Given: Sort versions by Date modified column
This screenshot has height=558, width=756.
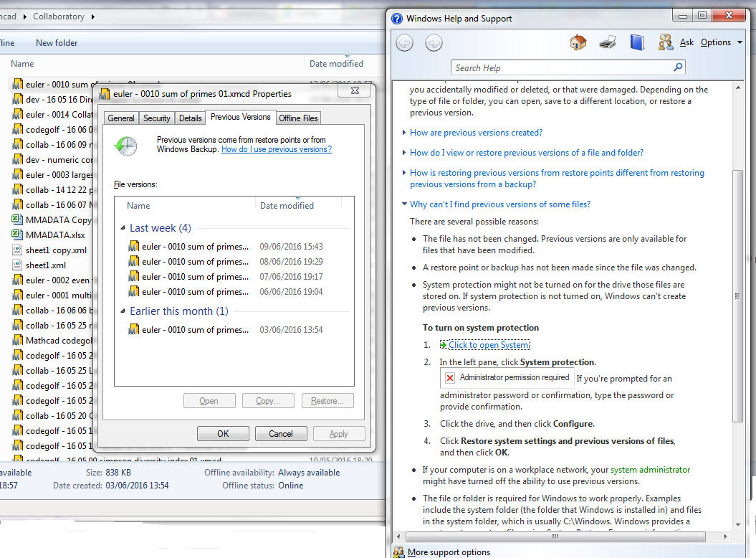Looking at the screenshot, I should click(x=298, y=206).
